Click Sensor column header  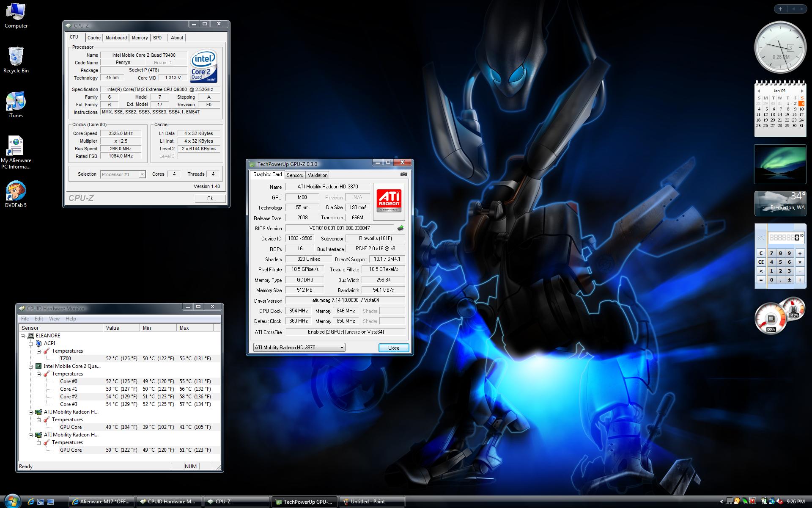pyautogui.click(x=61, y=328)
